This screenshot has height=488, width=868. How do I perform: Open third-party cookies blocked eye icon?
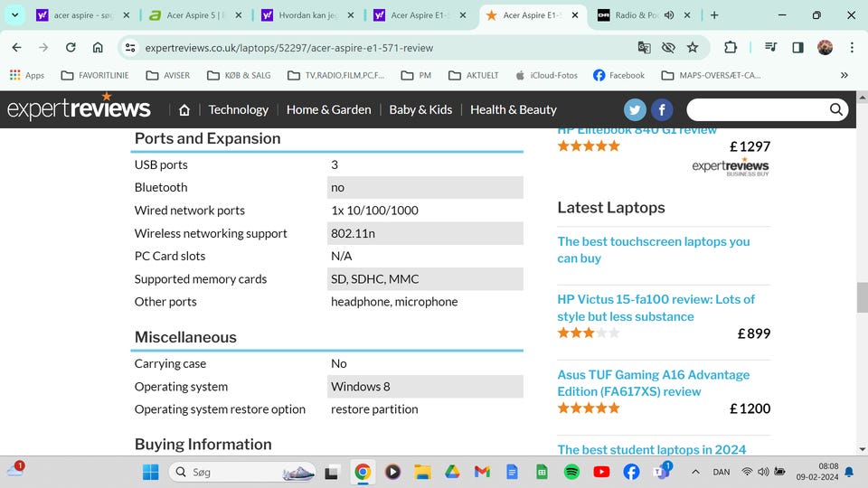[x=668, y=48]
